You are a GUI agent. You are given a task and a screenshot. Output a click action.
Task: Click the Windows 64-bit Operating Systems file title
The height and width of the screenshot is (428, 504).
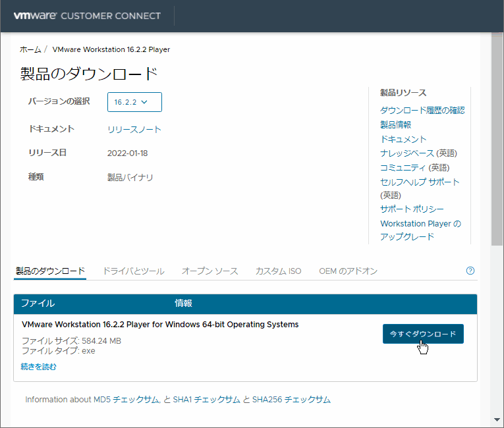(160, 325)
